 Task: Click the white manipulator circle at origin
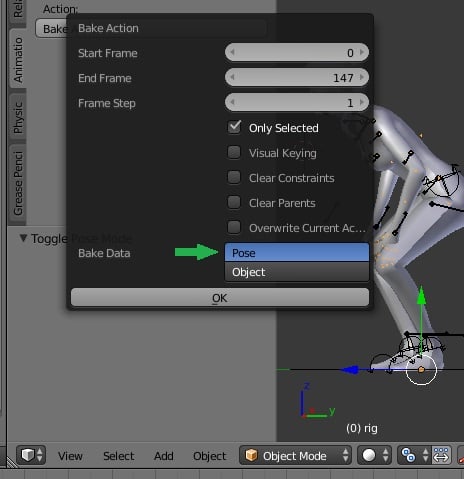(x=421, y=369)
